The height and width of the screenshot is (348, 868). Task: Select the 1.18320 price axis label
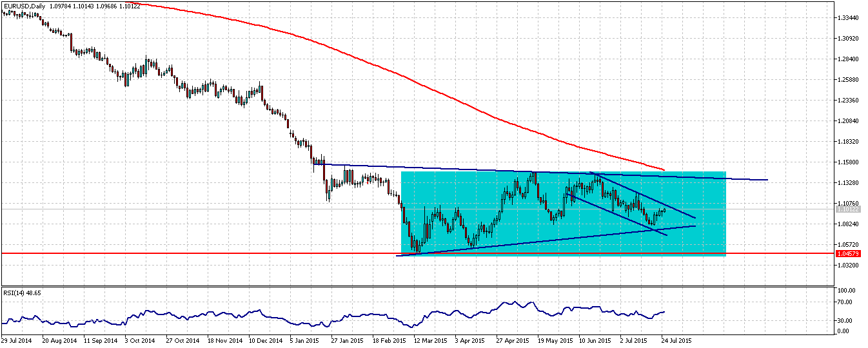(848, 141)
